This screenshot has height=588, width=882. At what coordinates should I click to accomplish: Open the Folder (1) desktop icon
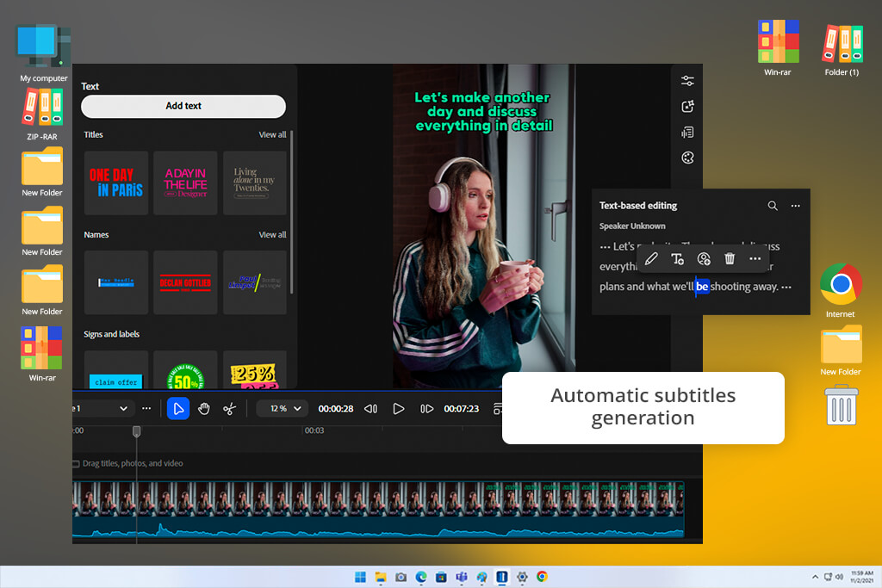click(842, 49)
